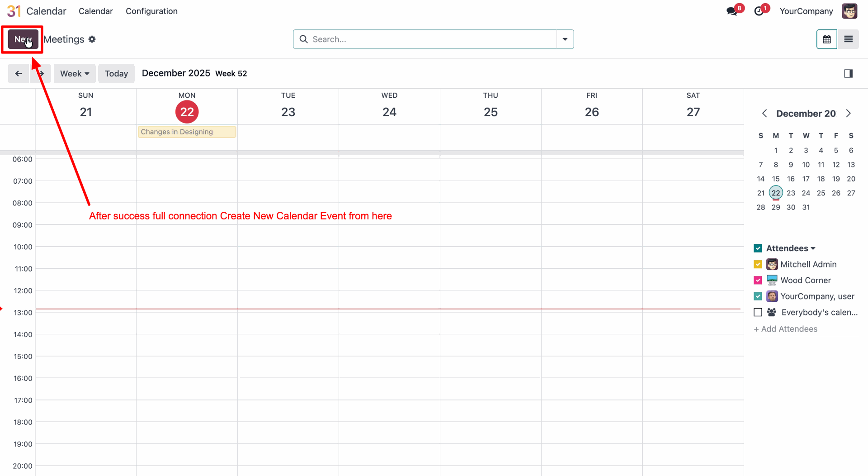Open the conversations chat icon
Image resolution: width=868 pixels, height=476 pixels.
tap(732, 11)
